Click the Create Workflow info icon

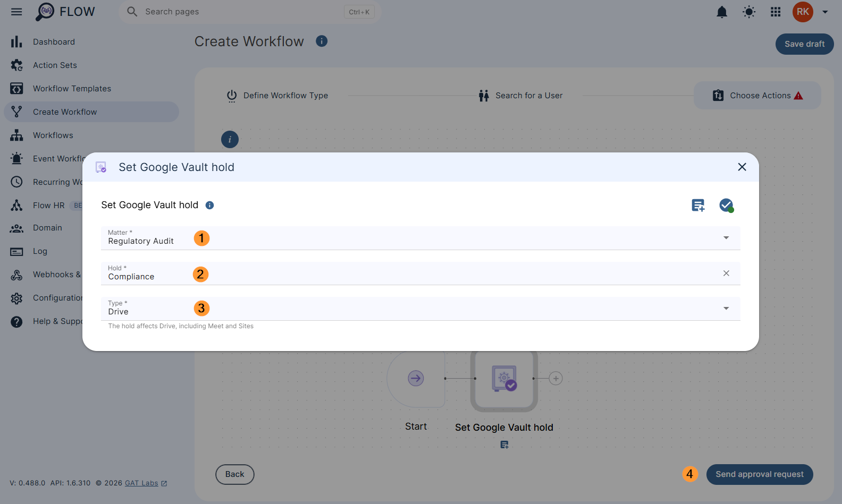[x=322, y=41]
